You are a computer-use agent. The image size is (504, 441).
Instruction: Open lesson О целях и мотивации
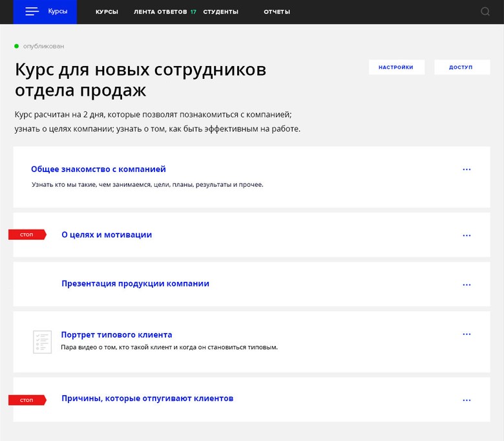107,235
